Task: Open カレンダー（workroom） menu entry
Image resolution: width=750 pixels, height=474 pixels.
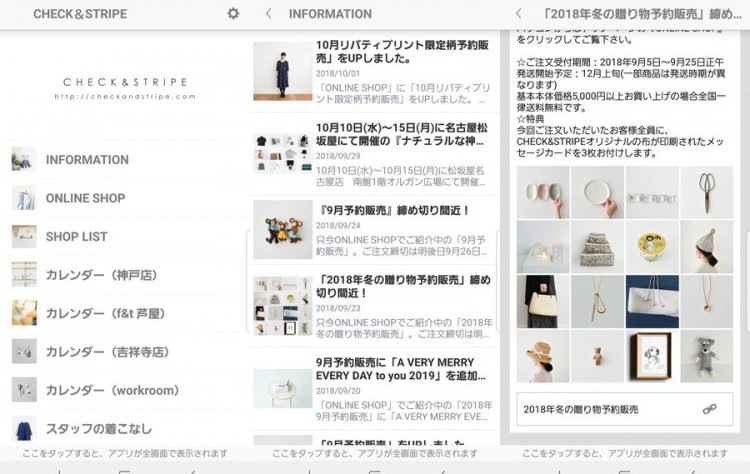Action: (x=125, y=390)
